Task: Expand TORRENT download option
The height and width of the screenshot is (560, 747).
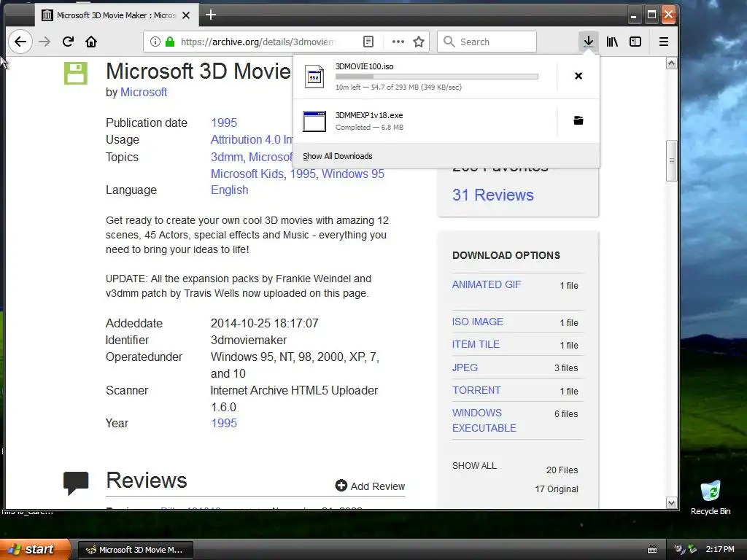Action: 476,391
